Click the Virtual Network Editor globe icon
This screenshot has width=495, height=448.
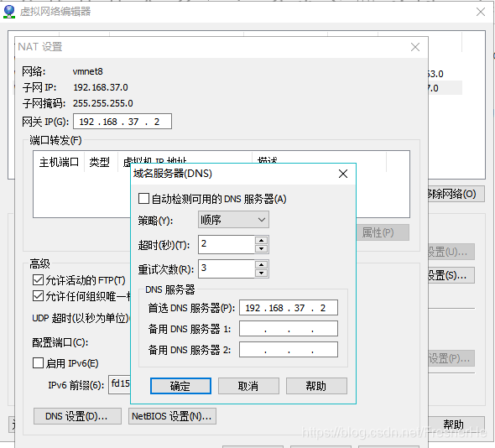click(x=9, y=12)
